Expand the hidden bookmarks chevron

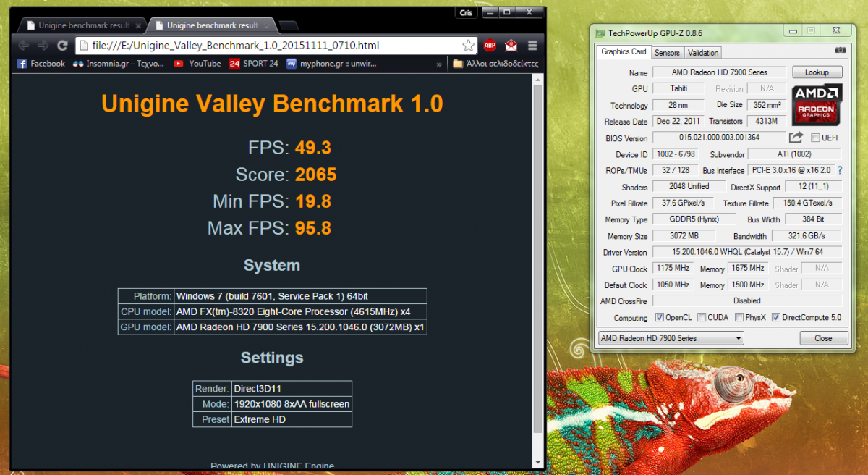click(x=439, y=64)
